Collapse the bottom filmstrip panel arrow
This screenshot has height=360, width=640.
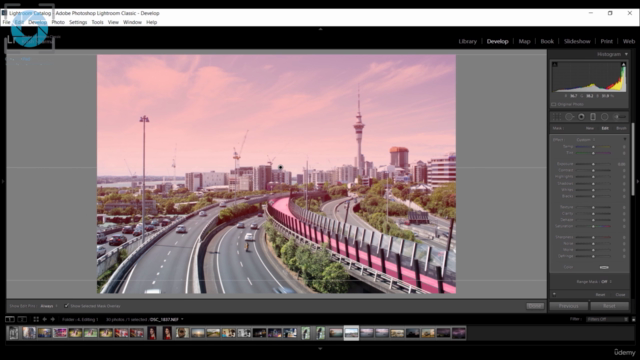[x=320, y=349]
